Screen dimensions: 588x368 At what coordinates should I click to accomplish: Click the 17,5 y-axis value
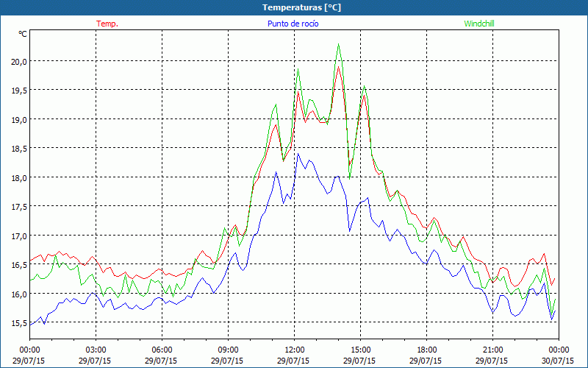(x=19, y=207)
